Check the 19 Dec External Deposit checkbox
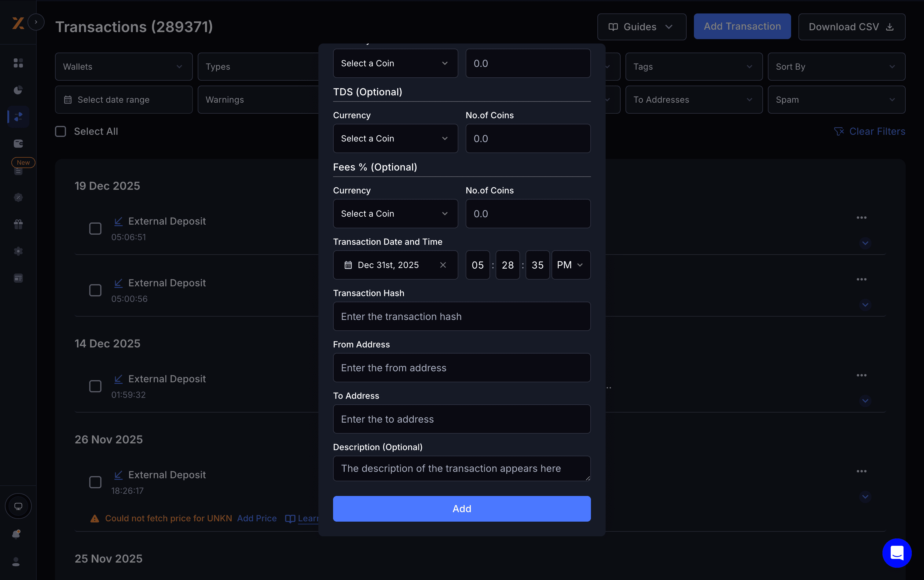 click(x=95, y=228)
